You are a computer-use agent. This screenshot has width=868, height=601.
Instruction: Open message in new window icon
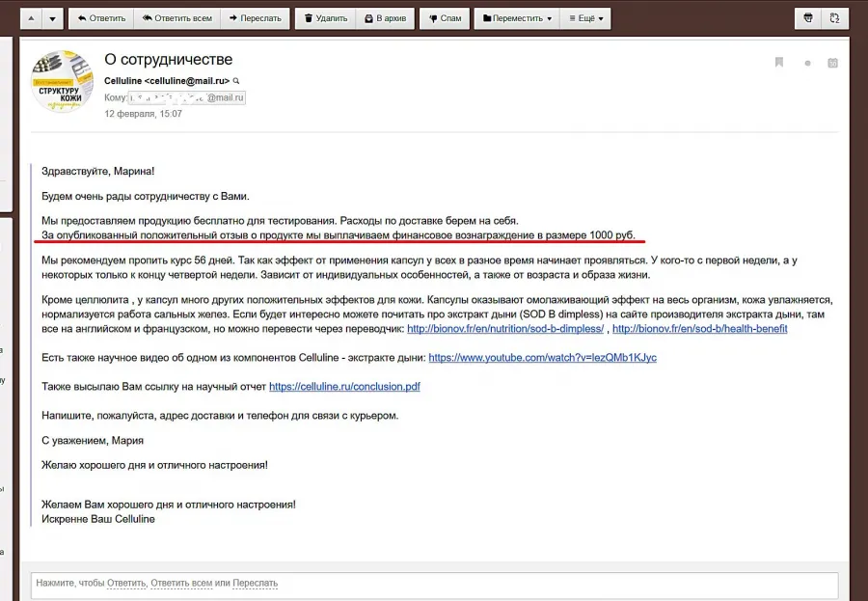pyautogui.click(x=835, y=18)
